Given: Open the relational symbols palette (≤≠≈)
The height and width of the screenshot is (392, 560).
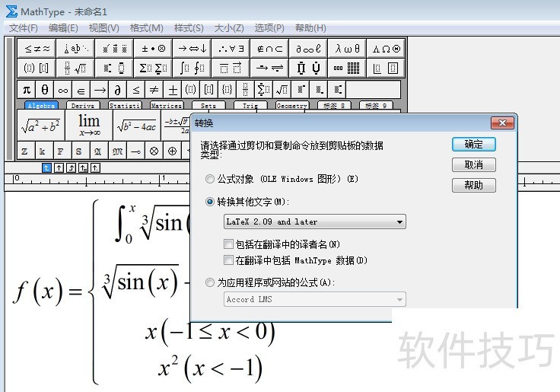Looking at the screenshot, I should [37, 49].
